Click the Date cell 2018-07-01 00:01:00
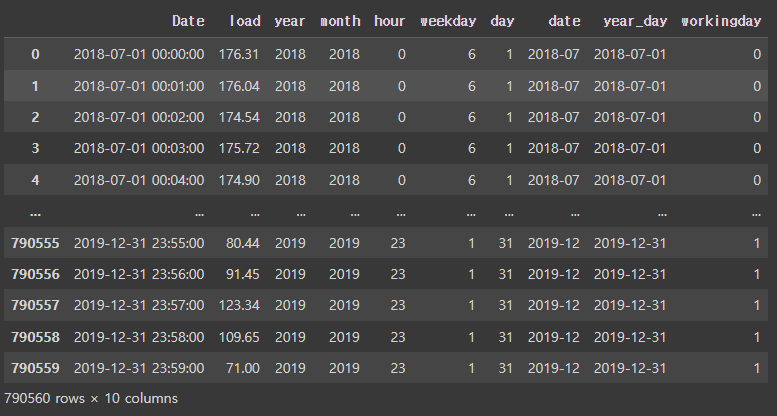This screenshot has width=777, height=416. (x=139, y=86)
